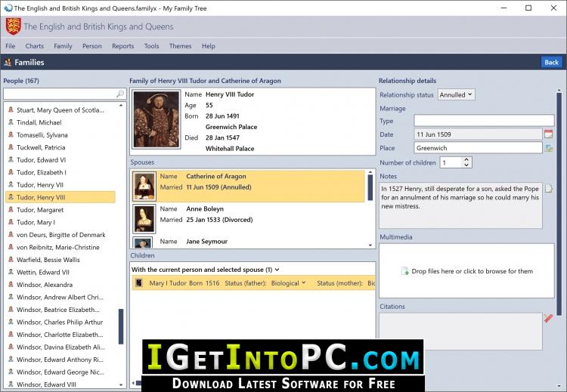Image resolution: width=567 pixels, height=392 pixels.
Task: Click person icon next to Tudor, Elizabeth I
Action: (11, 172)
